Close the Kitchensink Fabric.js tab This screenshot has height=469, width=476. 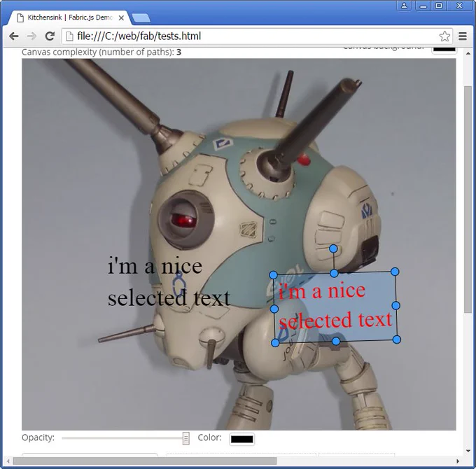point(121,18)
